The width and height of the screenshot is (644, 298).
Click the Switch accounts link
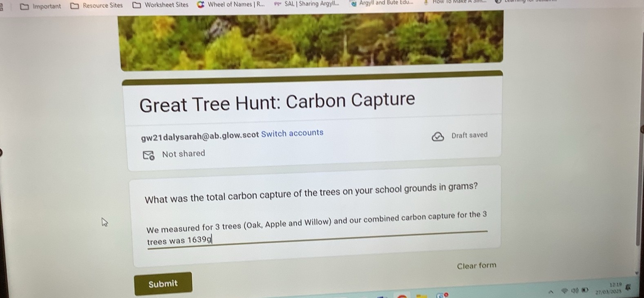(x=292, y=133)
